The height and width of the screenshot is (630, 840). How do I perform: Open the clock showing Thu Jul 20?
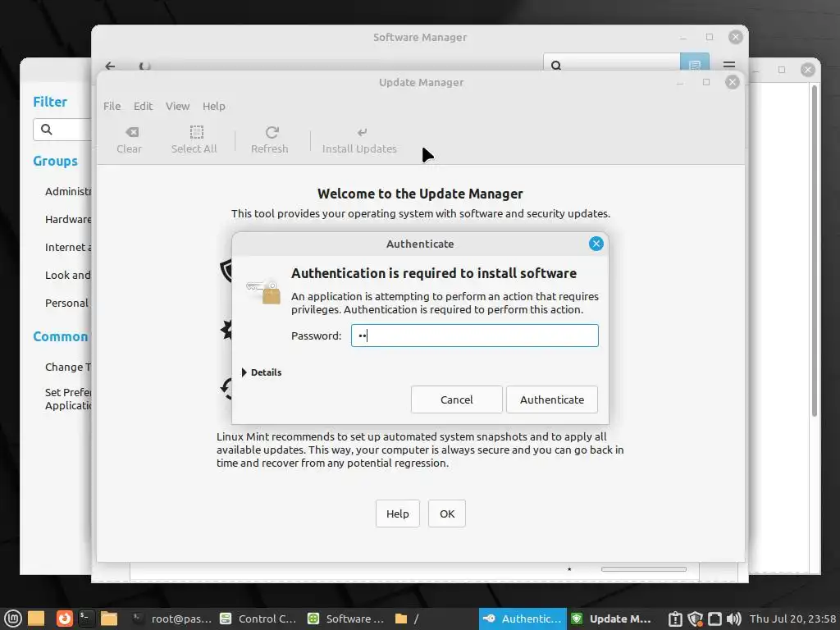[793, 619]
